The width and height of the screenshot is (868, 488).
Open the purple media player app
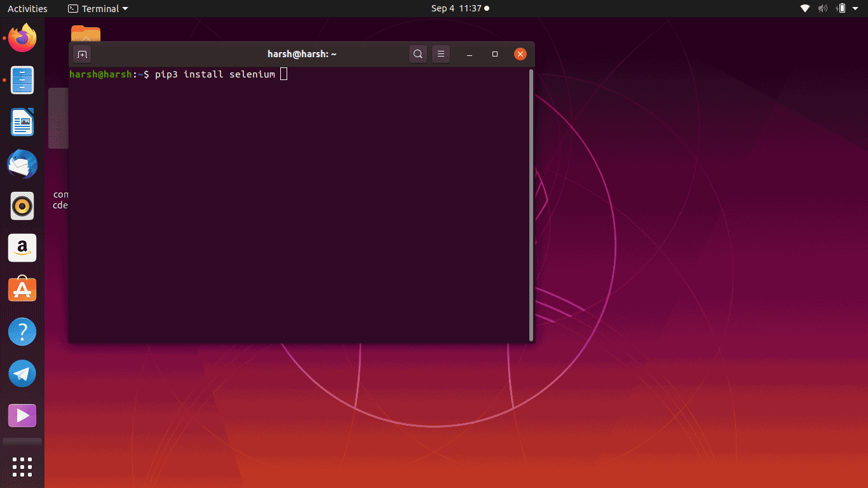coord(22,416)
